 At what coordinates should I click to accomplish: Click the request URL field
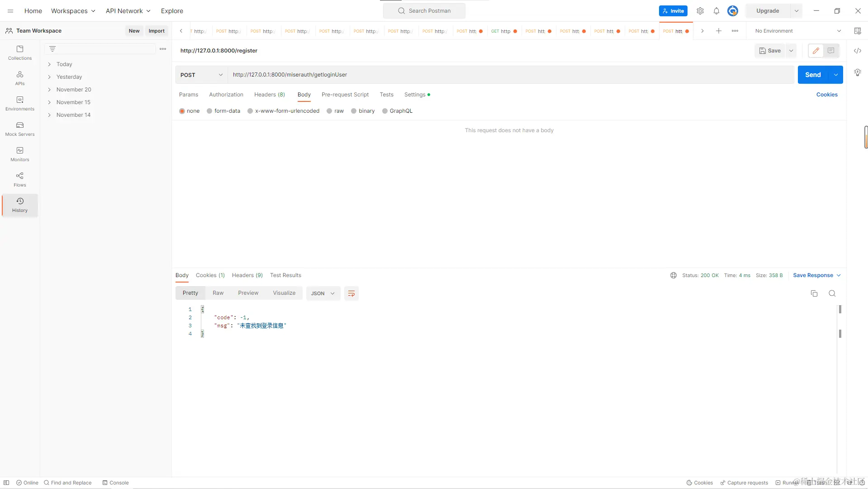[x=511, y=75]
